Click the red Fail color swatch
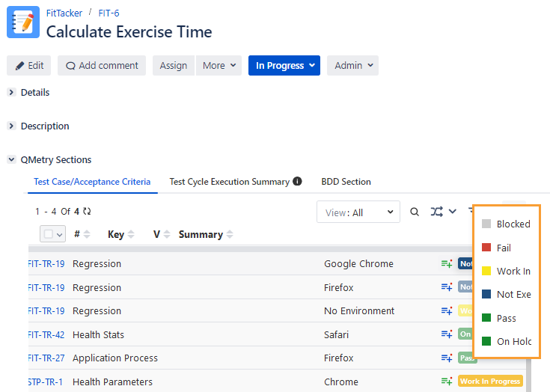 click(486, 248)
